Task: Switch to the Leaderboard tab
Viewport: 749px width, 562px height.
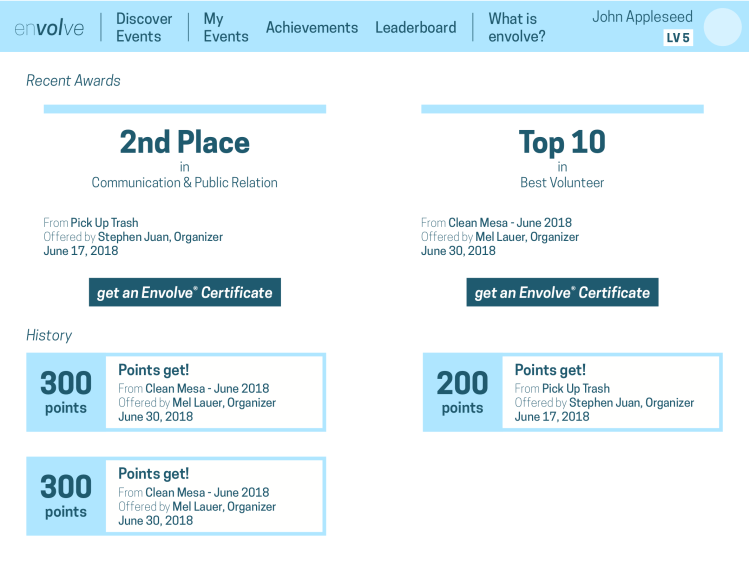Action: [415, 28]
